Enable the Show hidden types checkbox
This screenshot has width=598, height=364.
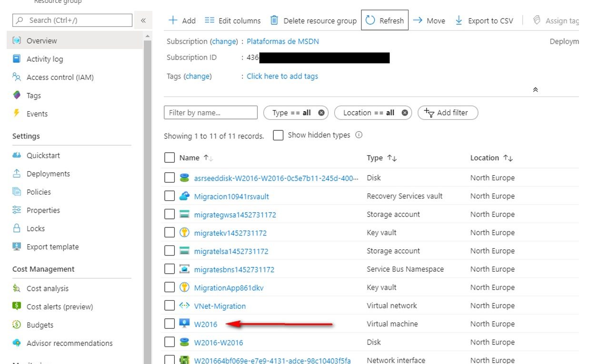(278, 136)
